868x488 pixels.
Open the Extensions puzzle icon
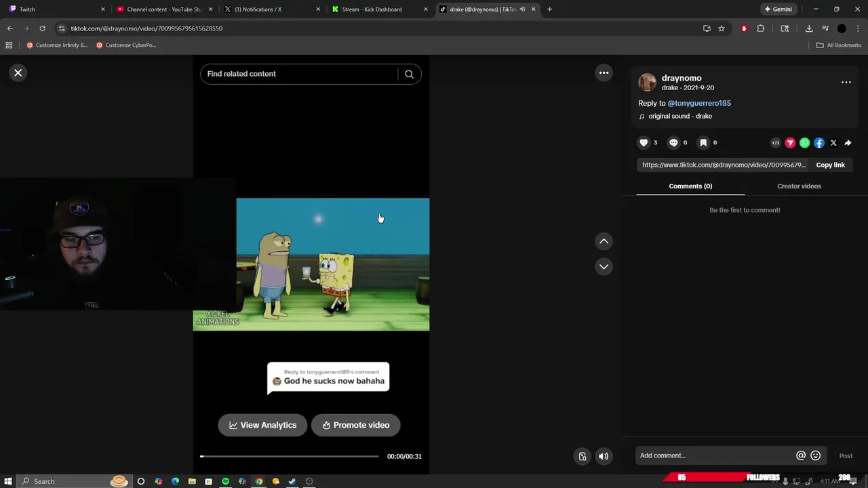pyautogui.click(x=760, y=28)
